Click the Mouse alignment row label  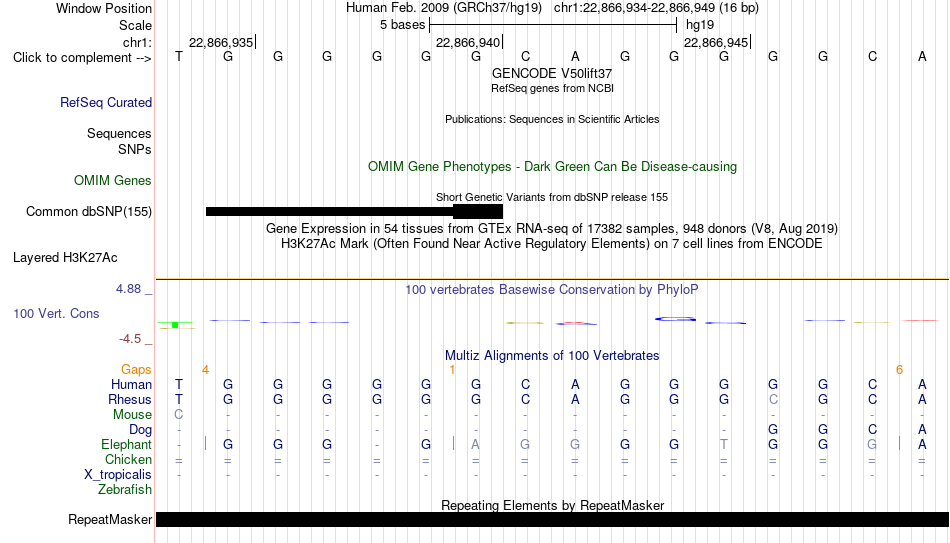click(132, 415)
